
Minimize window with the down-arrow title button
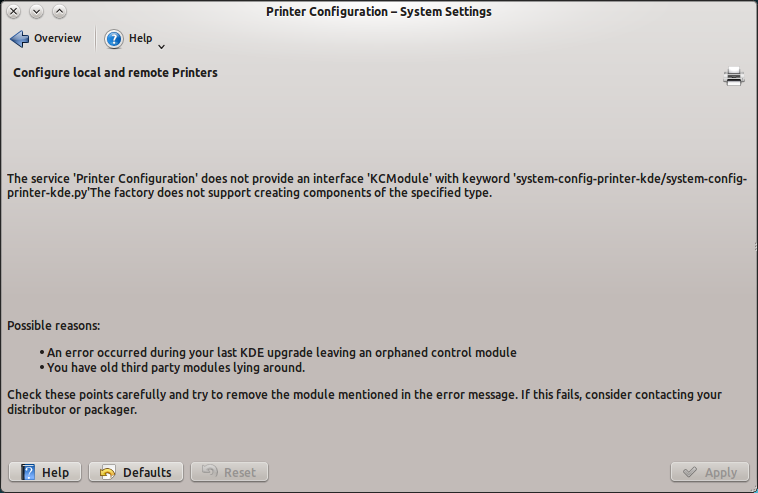coord(36,12)
